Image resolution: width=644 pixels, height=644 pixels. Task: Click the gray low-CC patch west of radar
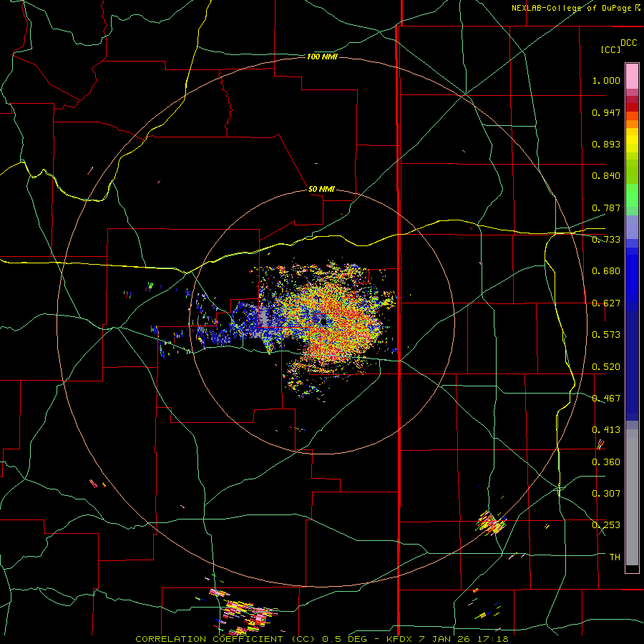pos(263,317)
